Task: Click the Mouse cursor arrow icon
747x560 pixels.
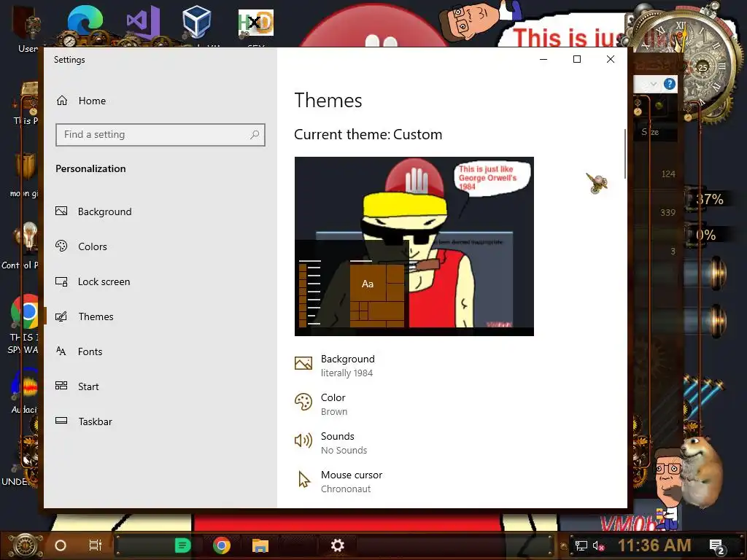Action: point(304,479)
